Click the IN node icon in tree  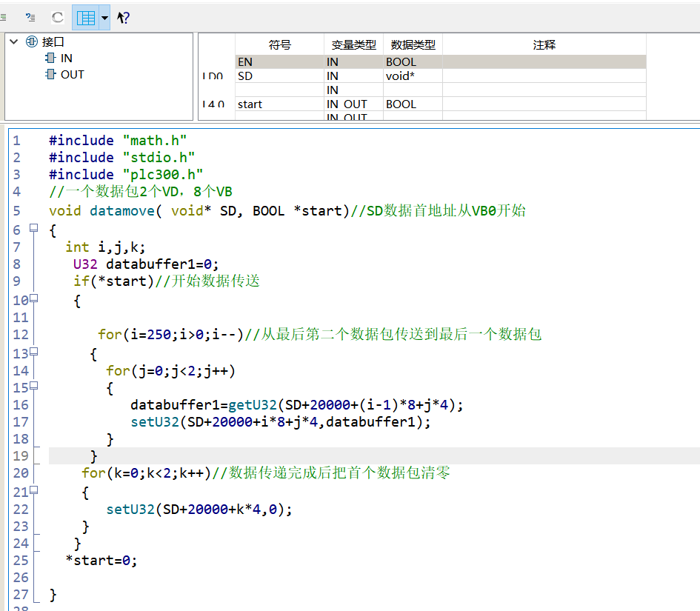[50, 58]
